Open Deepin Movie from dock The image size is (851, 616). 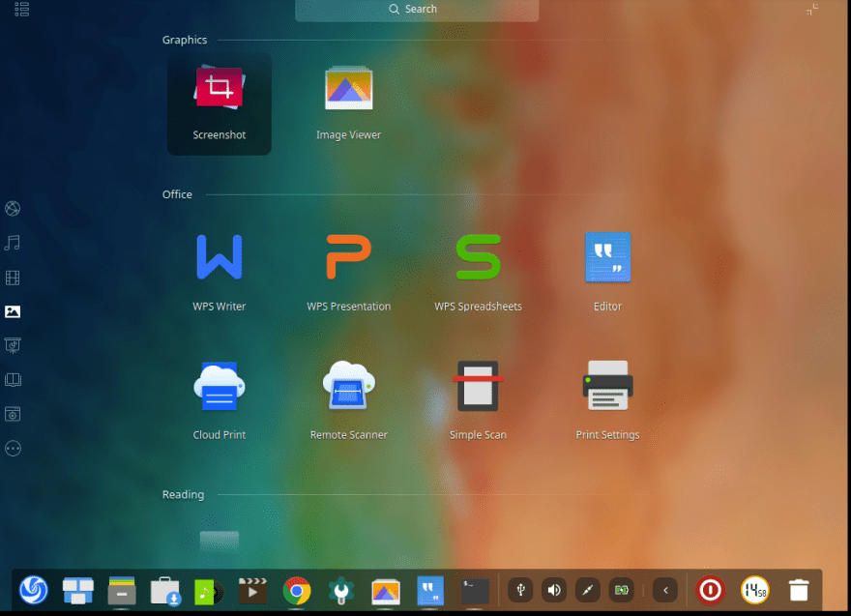[253, 591]
